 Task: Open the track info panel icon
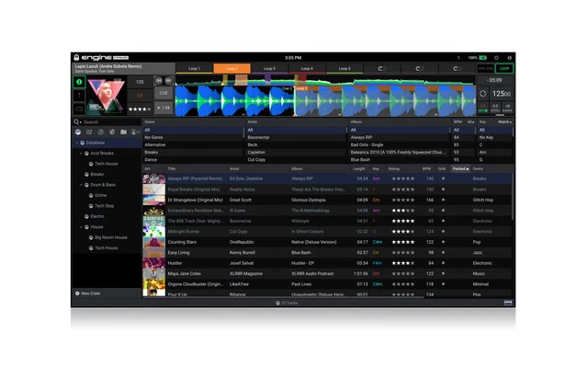pyautogui.click(x=79, y=82)
